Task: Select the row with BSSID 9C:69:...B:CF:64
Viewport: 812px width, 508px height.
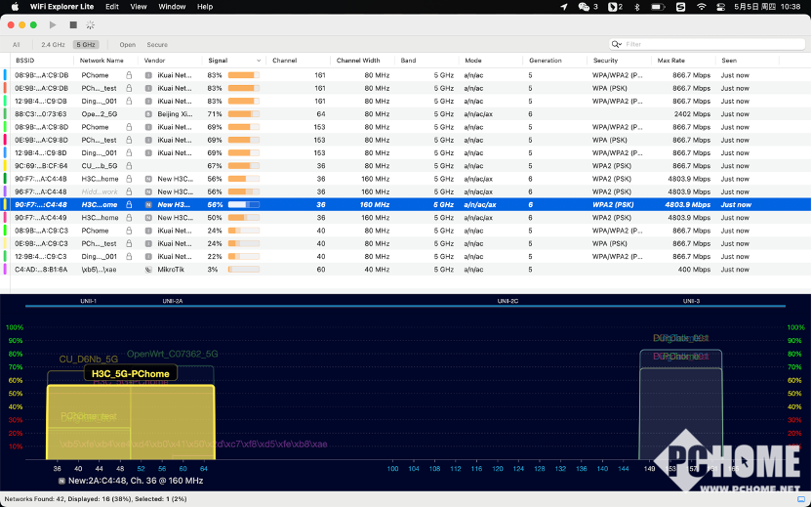Action: (x=405, y=166)
